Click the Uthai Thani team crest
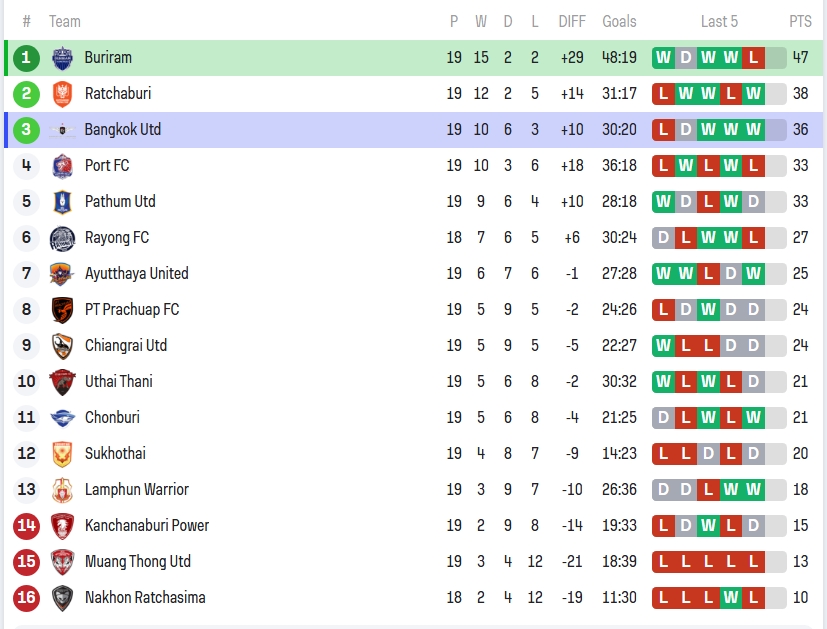The image size is (827, 629). pyautogui.click(x=62, y=382)
